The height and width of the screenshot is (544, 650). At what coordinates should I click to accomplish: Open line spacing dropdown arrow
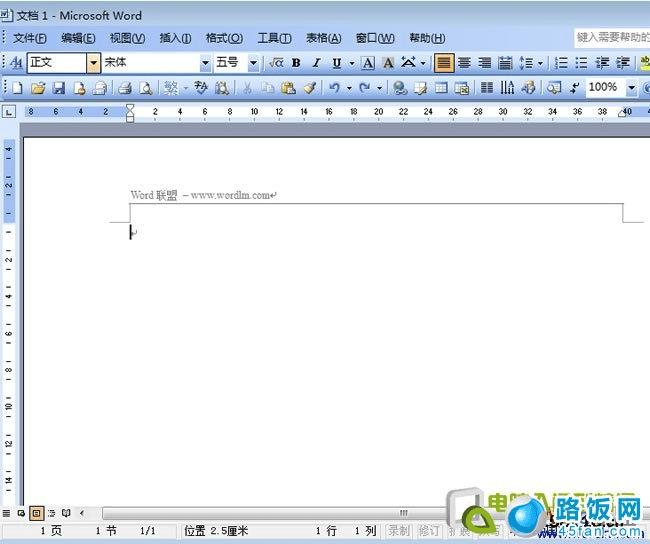[x=541, y=63]
